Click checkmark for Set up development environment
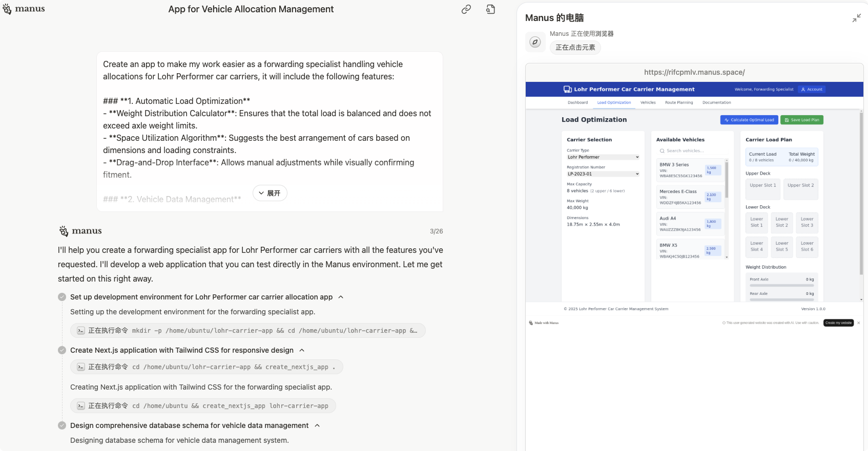Screen dimensions: 868x451 coord(62,297)
